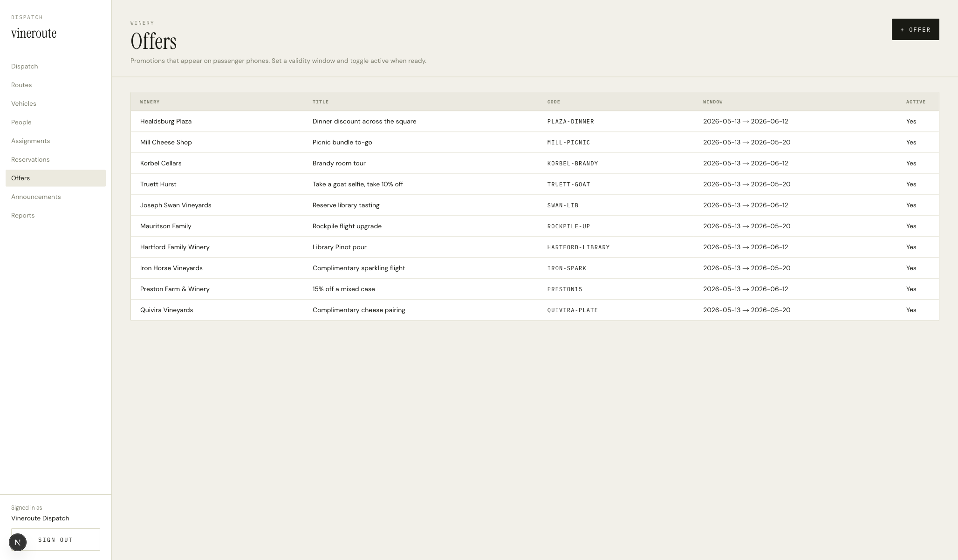Sign out of Vineroute Dispatch
The width and height of the screenshot is (958, 560).
coord(55,540)
